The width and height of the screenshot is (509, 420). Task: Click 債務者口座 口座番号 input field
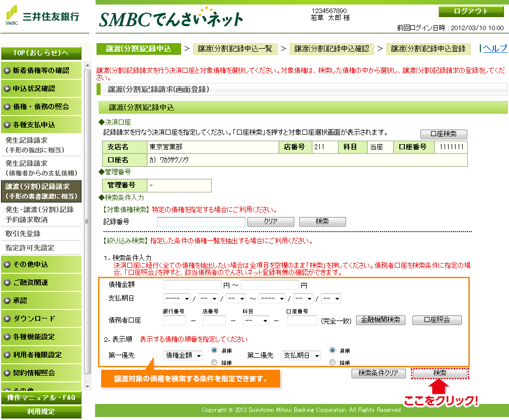(x=302, y=321)
